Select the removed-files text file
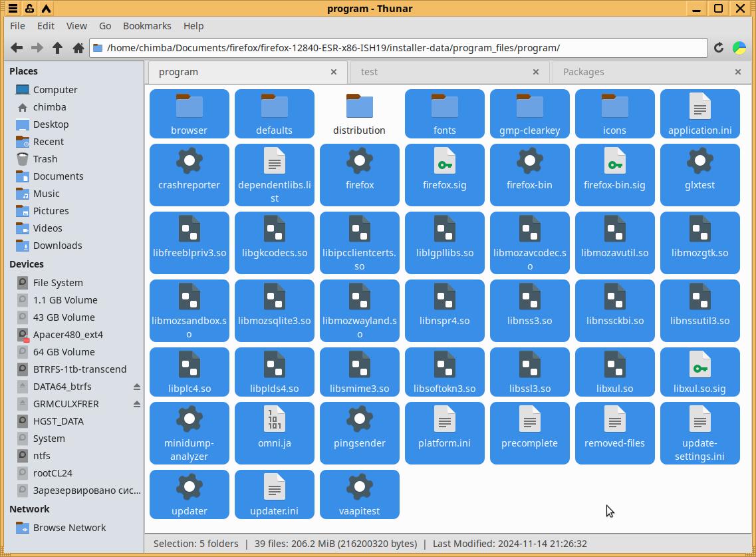The height and width of the screenshot is (557, 756). tap(615, 433)
